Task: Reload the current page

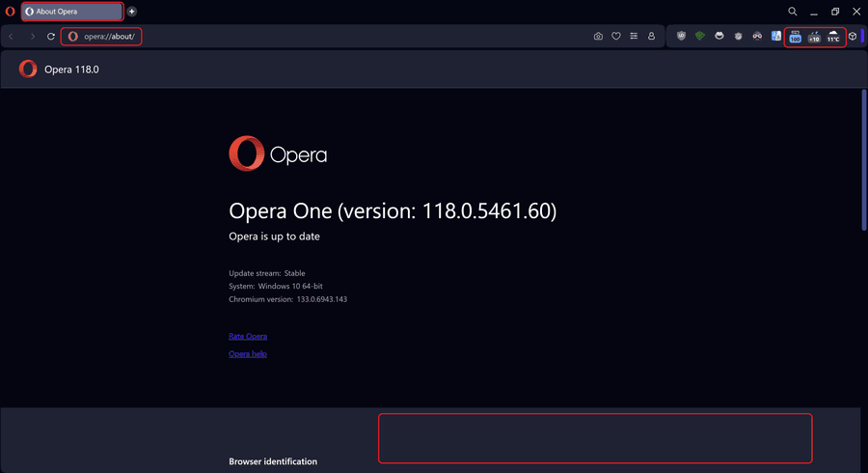Action: click(x=51, y=37)
